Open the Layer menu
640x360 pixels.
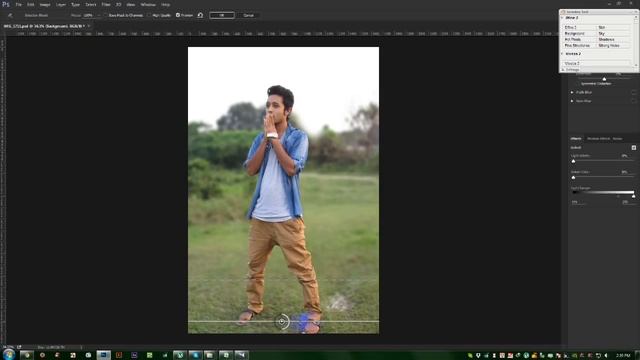coord(61,4)
